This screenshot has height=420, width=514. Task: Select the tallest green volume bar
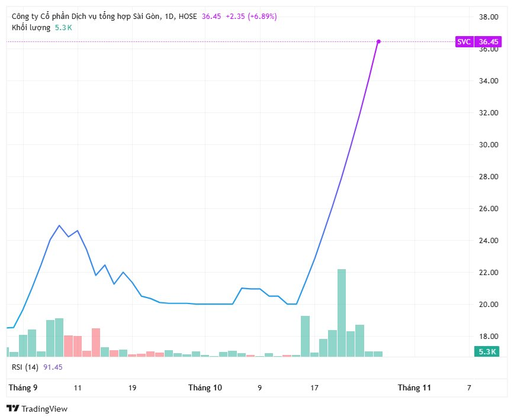click(342, 312)
